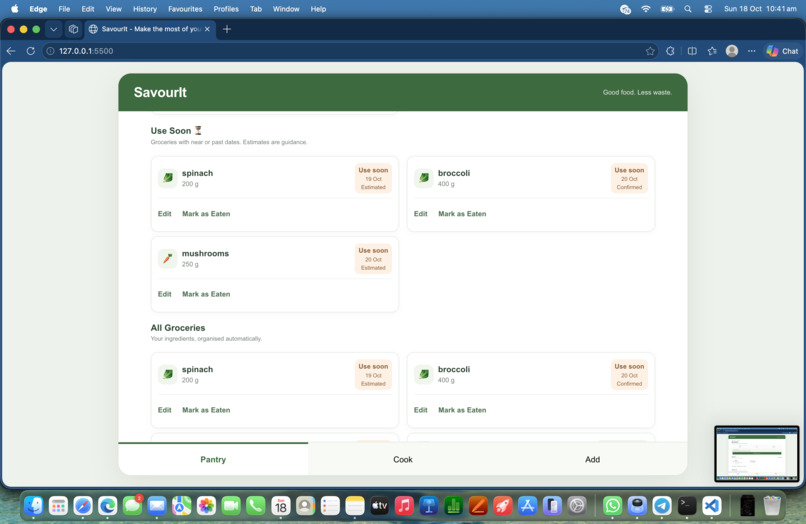Click the mushrooms carrot icon
This screenshot has height=524, width=806.
168,258
